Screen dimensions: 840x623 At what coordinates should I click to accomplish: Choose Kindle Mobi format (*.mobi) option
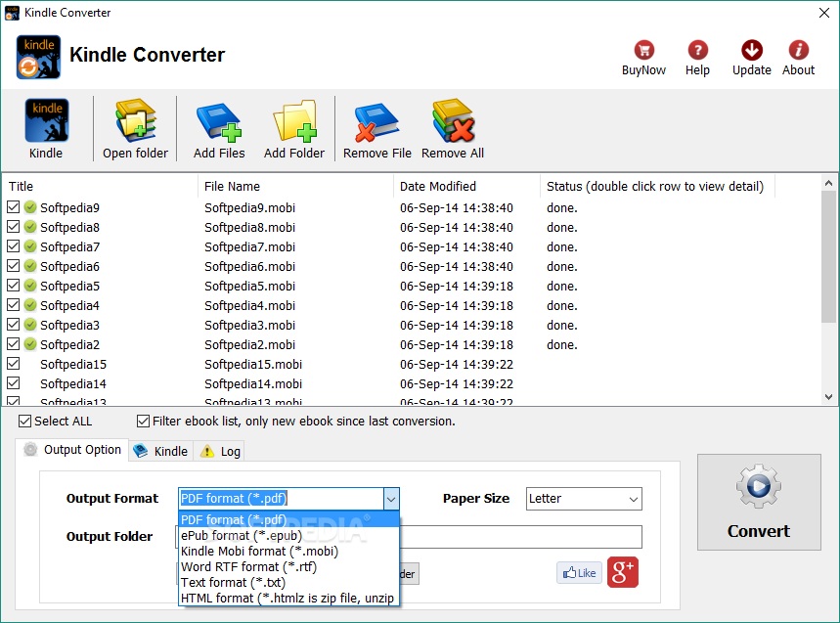click(x=289, y=551)
